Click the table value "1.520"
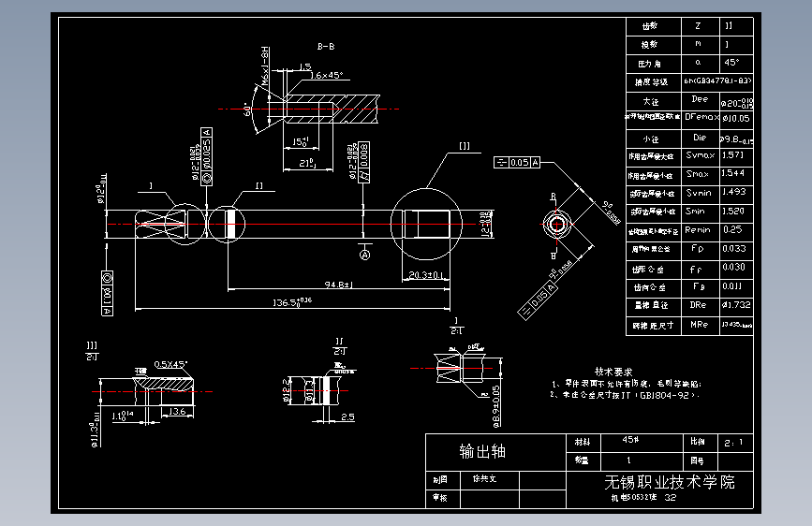812x526 pixels. (733, 211)
